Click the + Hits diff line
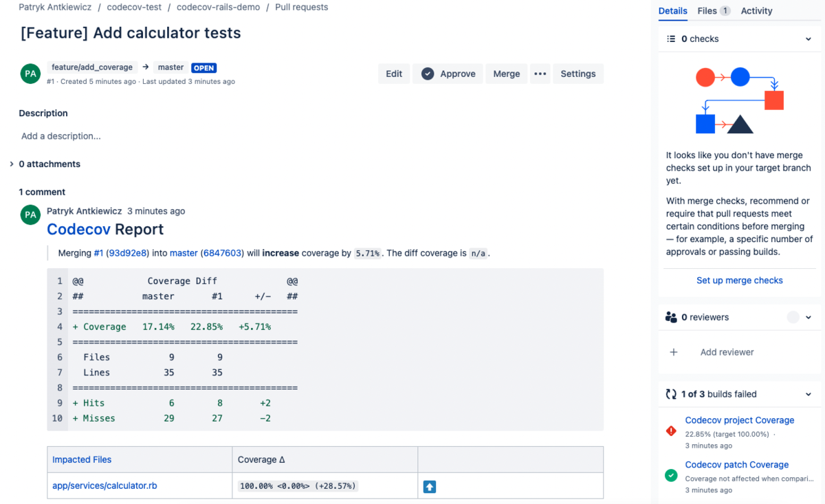825x504 pixels. pyautogui.click(x=172, y=403)
